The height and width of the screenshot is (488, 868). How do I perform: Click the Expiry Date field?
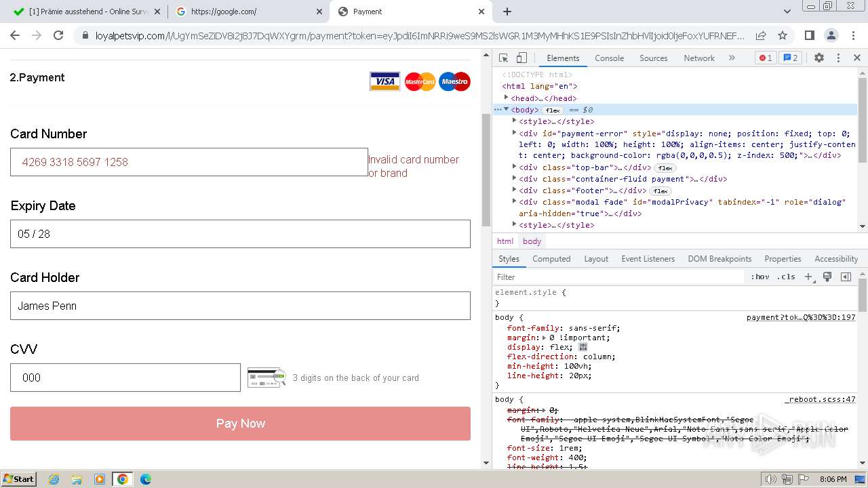pyautogui.click(x=240, y=234)
